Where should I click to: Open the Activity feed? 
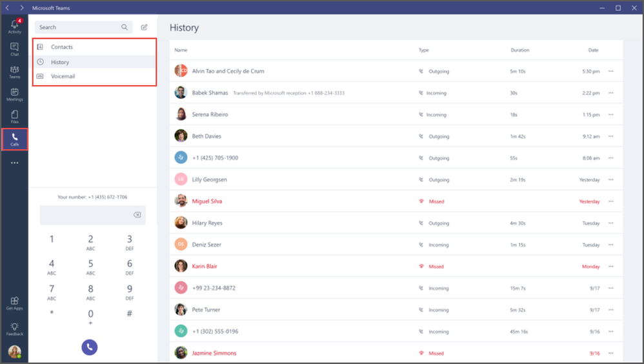(14, 26)
